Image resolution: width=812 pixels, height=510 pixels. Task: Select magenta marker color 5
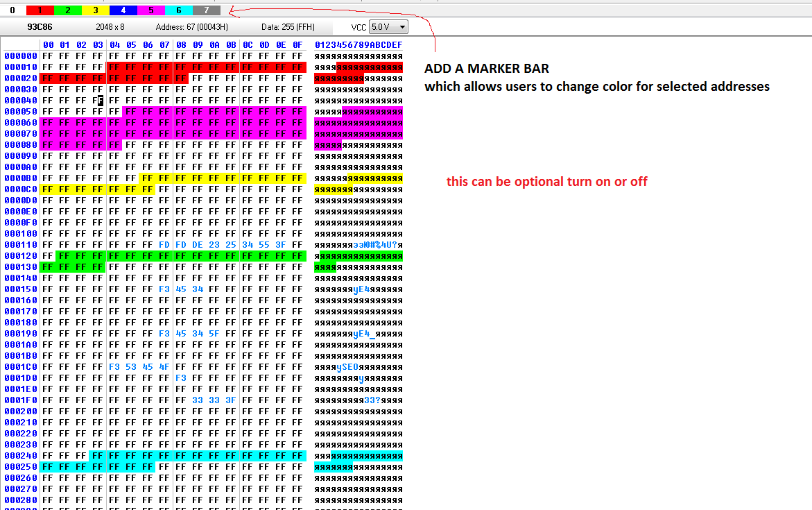(x=150, y=9)
